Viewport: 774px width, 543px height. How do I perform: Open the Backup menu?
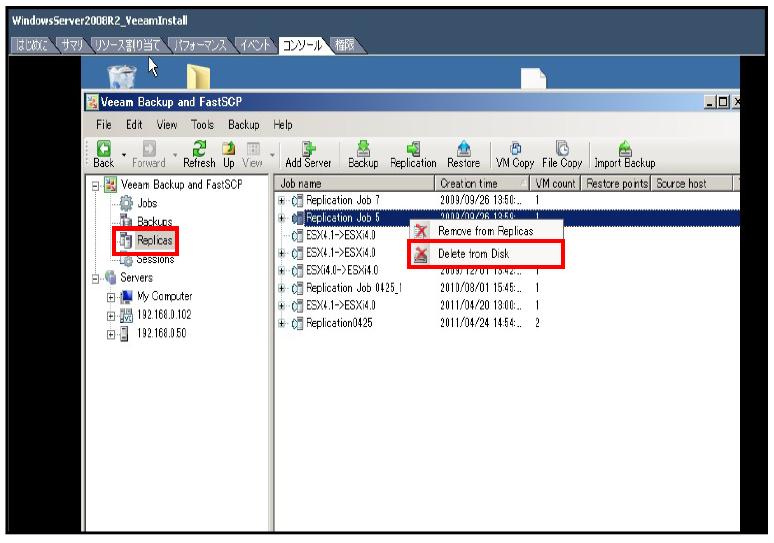244,125
